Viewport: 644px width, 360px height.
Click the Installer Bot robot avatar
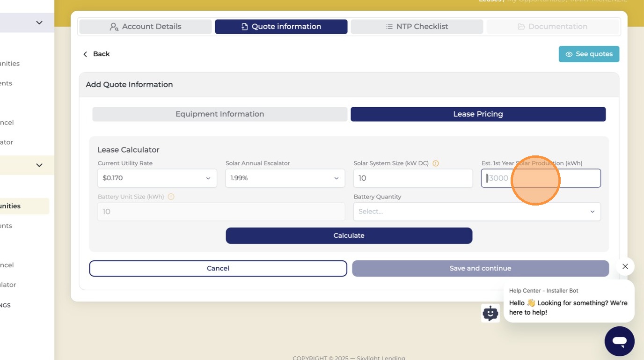(x=490, y=313)
